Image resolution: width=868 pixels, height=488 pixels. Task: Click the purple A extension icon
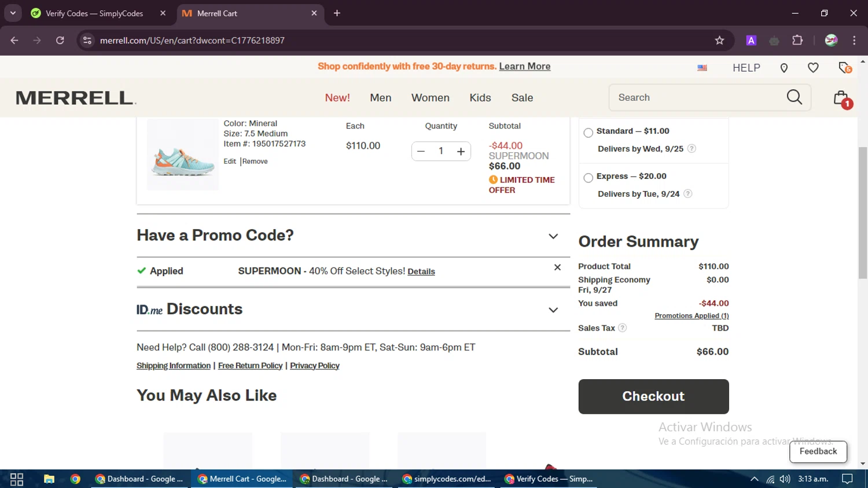coord(751,41)
